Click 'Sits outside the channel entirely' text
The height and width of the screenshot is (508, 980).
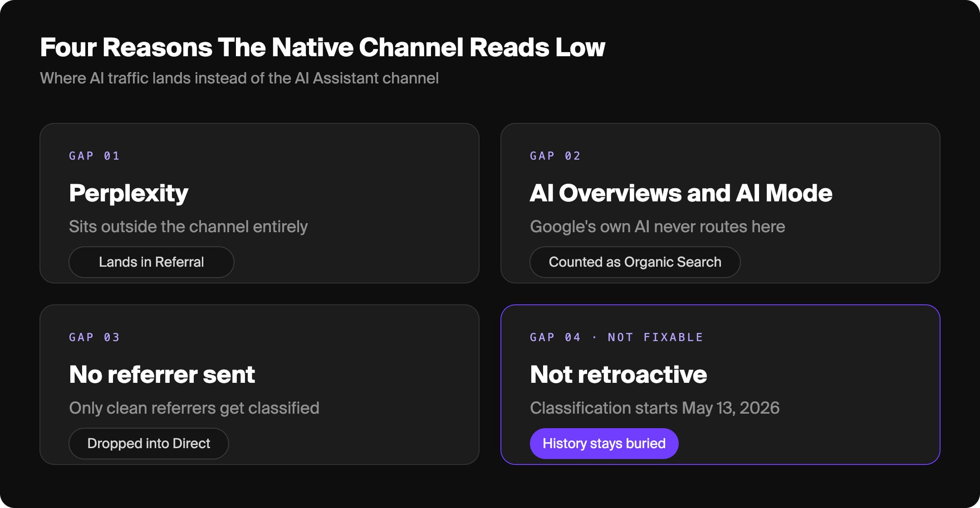[x=188, y=227]
